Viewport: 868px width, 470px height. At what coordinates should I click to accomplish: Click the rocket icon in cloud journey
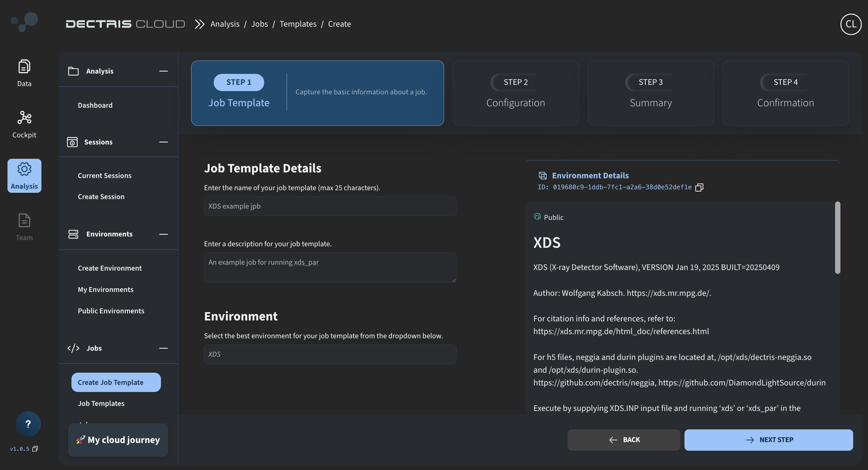81,440
